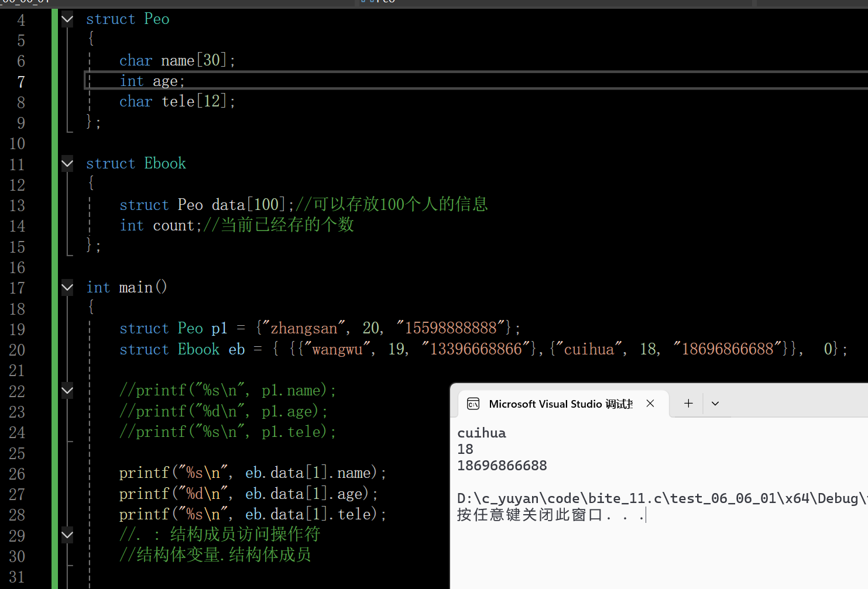This screenshot has height=589, width=868.
Task: Close the Microsoft Visual Studio debug tab
Action: [x=650, y=404]
